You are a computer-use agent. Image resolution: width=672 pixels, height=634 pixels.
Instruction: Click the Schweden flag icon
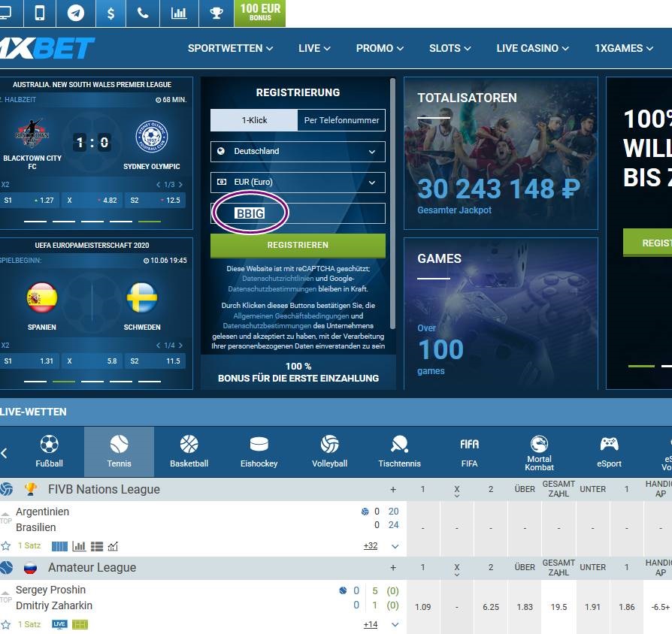[x=142, y=297]
